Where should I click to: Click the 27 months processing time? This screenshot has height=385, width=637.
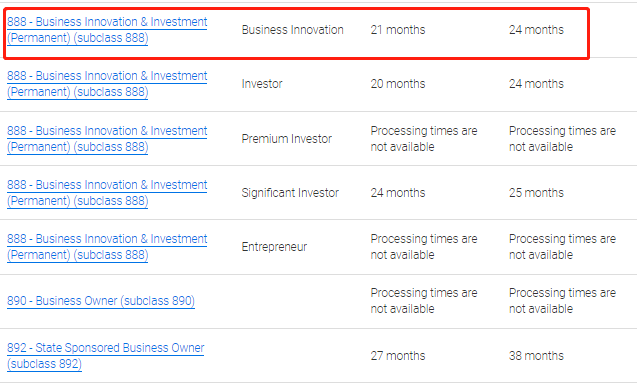pyautogui.click(x=398, y=356)
